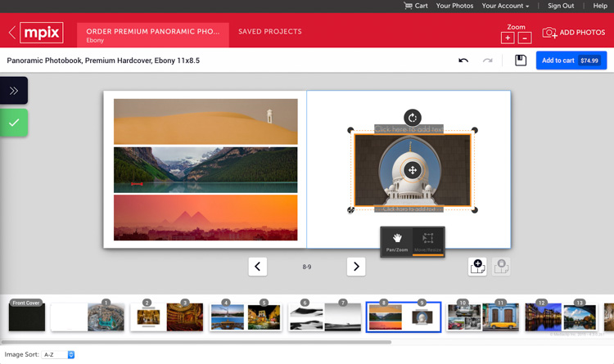The width and height of the screenshot is (614, 364).
Task: Rotate the mosque photo using rotate handle
Action: click(x=413, y=118)
